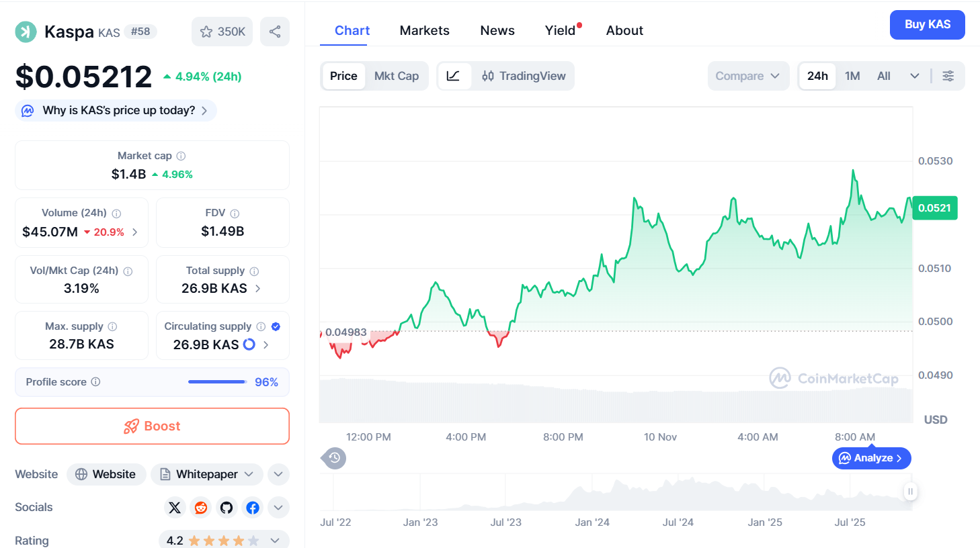Go to the News tab
The height and width of the screenshot is (548, 980).
coord(497,30)
